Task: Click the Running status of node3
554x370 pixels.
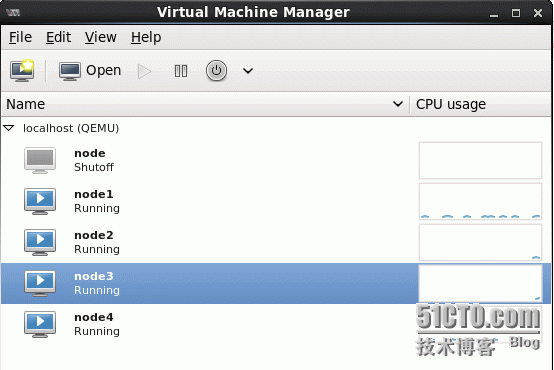Action: point(97,290)
